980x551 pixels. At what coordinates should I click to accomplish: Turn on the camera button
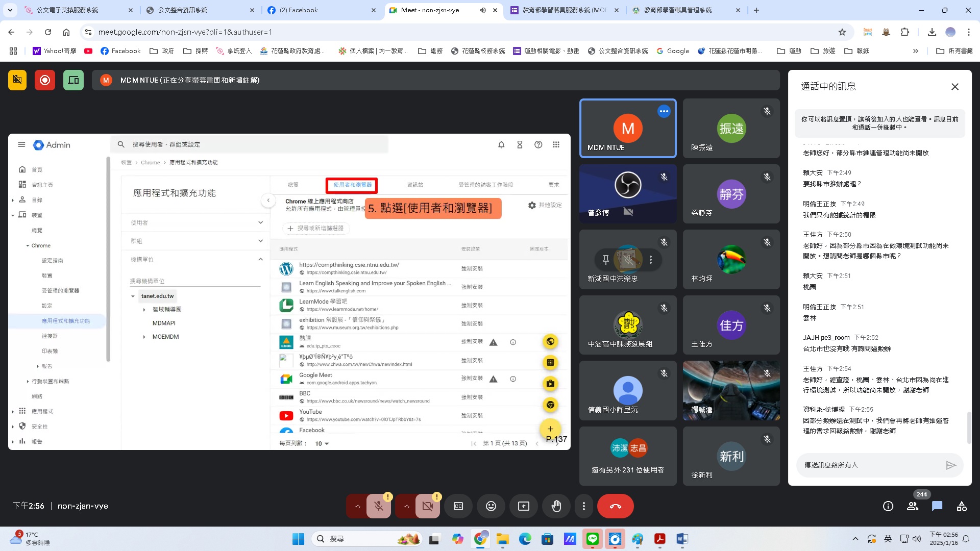coord(428,506)
